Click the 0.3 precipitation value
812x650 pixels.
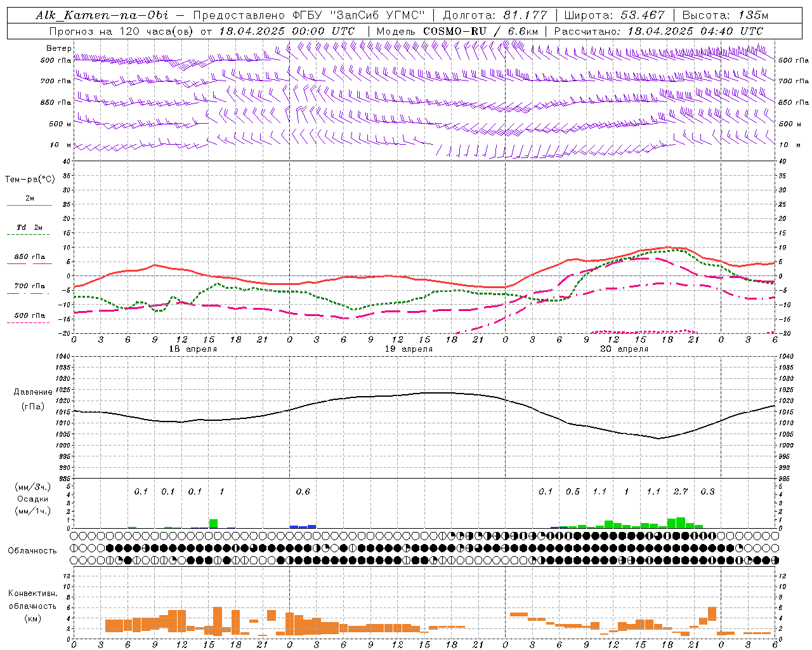coord(708,491)
